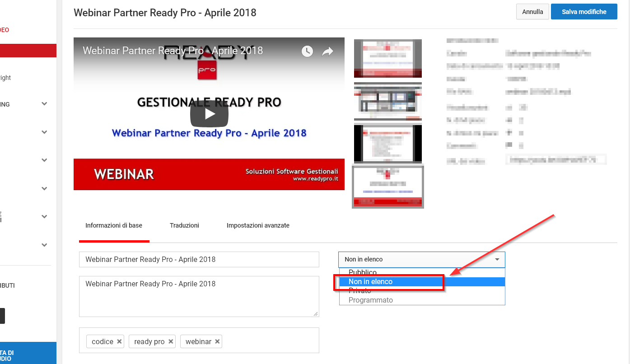Focus the single-line video title input field
Viewport: 630px width, 364px height.
pos(199,259)
